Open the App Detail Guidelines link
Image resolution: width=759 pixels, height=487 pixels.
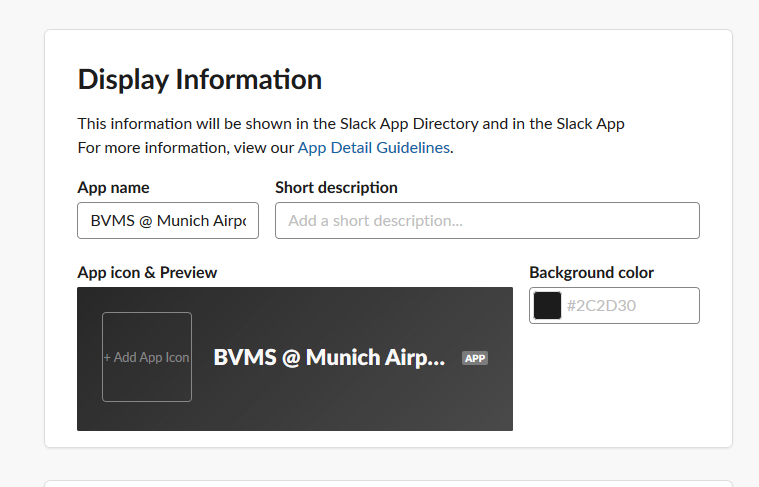[x=374, y=148]
